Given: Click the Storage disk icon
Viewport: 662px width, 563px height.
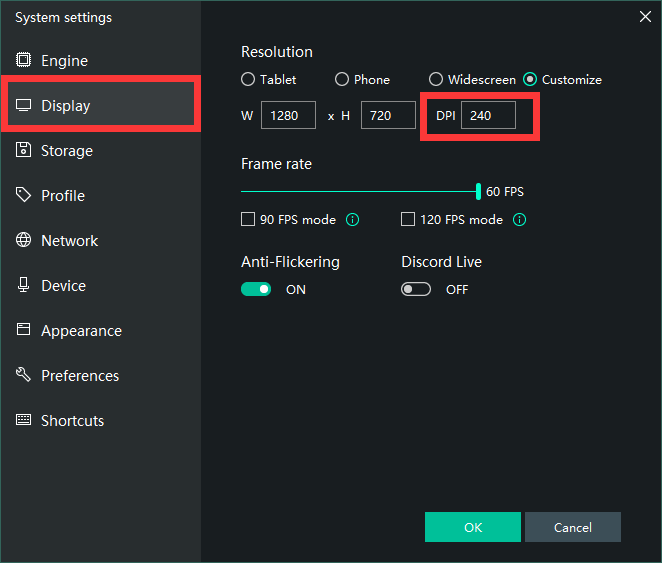Looking at the screenshot, I should 23,150.
